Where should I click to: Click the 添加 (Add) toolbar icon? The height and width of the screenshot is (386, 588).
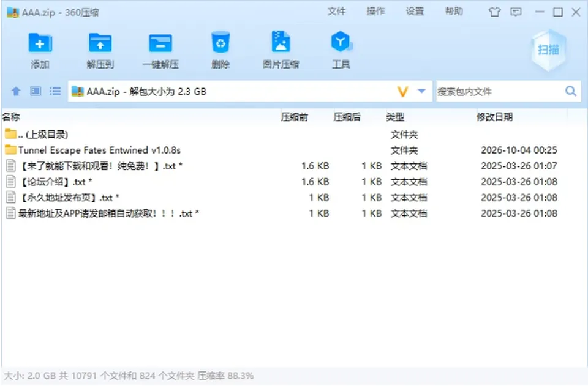click(40, 43)
